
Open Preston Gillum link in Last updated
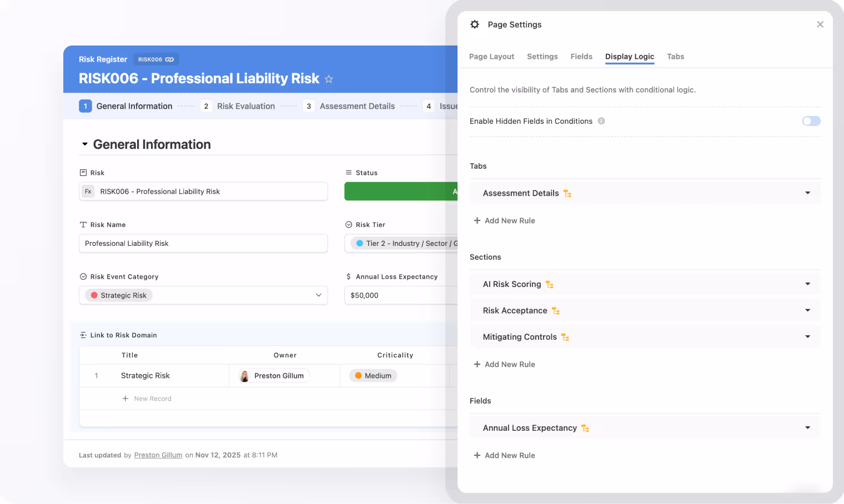coord(158,455)
